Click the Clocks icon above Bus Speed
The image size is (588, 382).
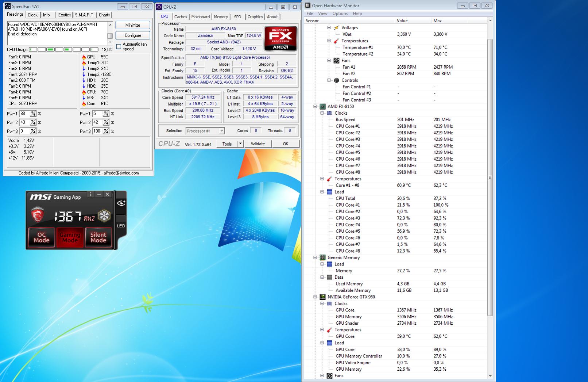pyautogui.click(x=329, y=113)
